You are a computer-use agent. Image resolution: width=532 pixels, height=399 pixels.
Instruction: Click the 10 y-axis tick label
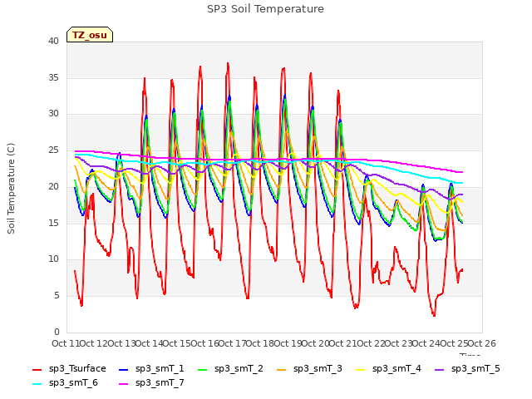pyautogui.click(x=53, y=259)
